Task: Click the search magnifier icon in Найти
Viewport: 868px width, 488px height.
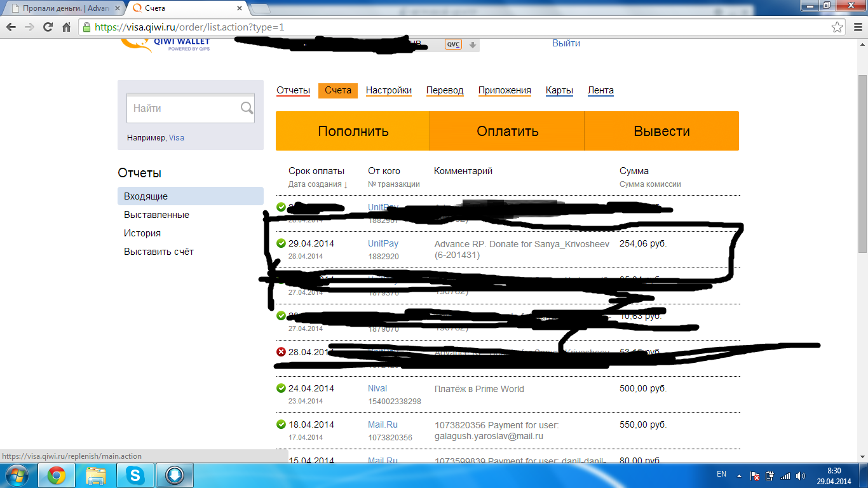Action: (247, 108)
